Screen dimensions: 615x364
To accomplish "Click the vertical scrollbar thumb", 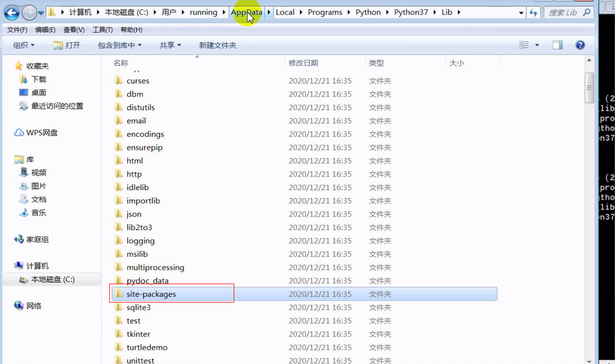I will point(589,88).
